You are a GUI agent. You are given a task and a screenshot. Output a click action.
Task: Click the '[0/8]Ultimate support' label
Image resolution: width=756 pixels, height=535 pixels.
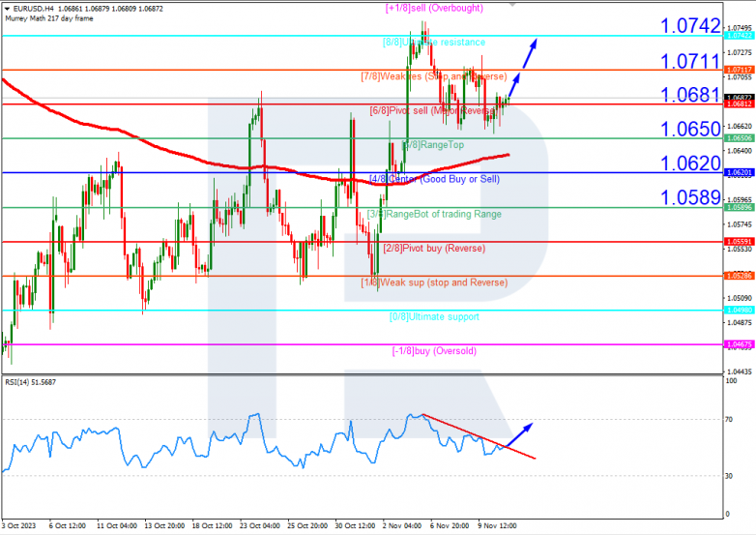click(434, 316)
